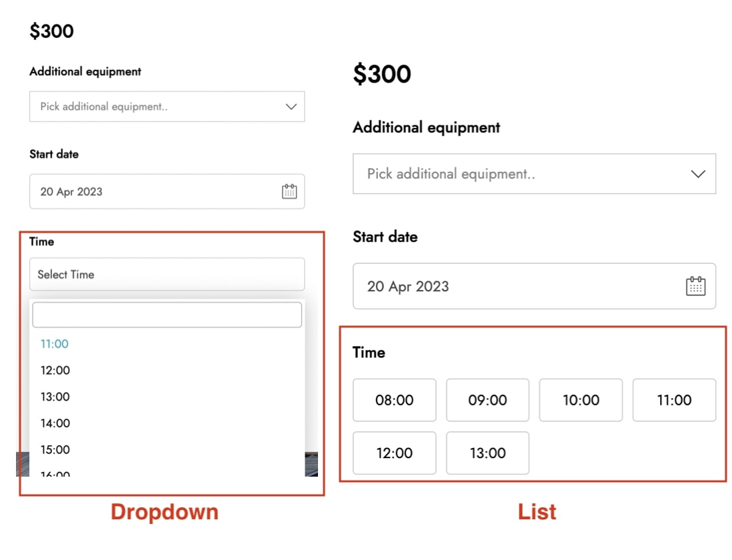Select the 13:00 time slot button
This screenshot has width=732, height=560.
tap(488, 453)
